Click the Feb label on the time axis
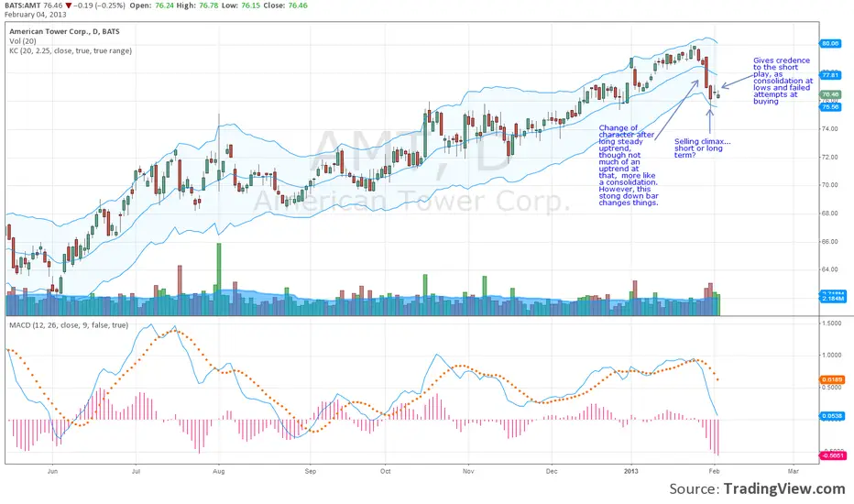Viewport: 854px width, 504px height. tap(714, 471)
